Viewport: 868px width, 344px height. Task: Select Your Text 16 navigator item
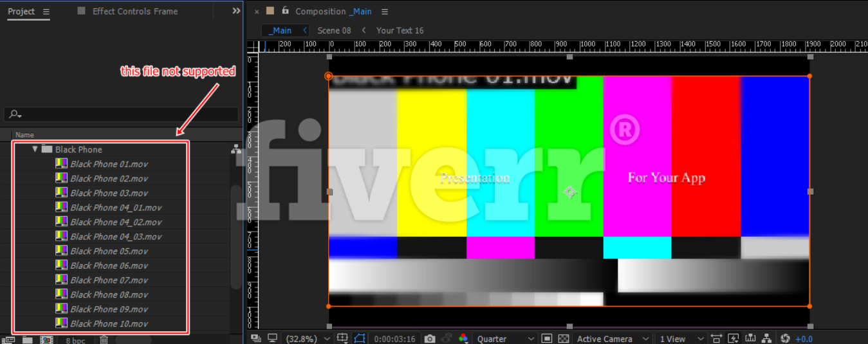[x=400, y=30]
